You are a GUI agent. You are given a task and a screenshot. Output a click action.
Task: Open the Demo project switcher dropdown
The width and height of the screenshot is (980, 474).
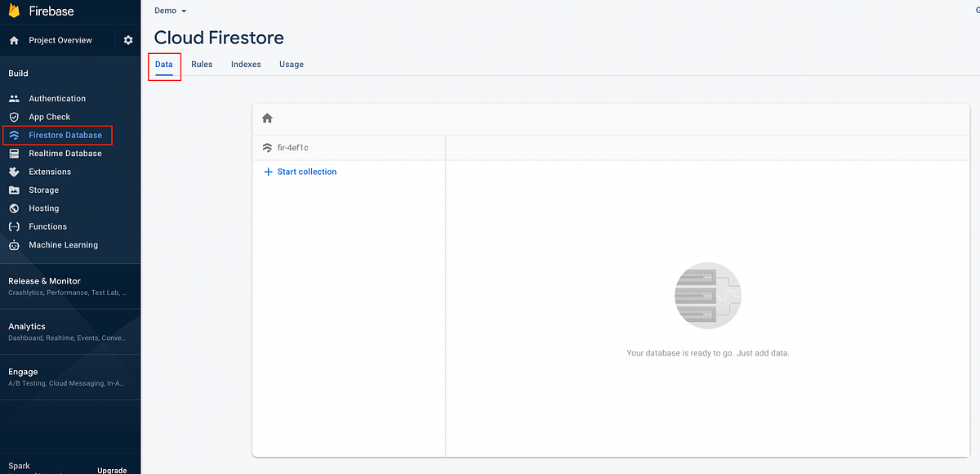tap(170, 11)
